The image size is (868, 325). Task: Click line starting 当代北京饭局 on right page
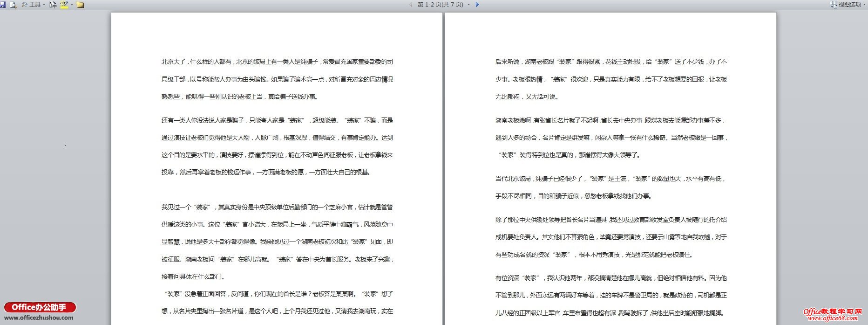pos(610,179)
